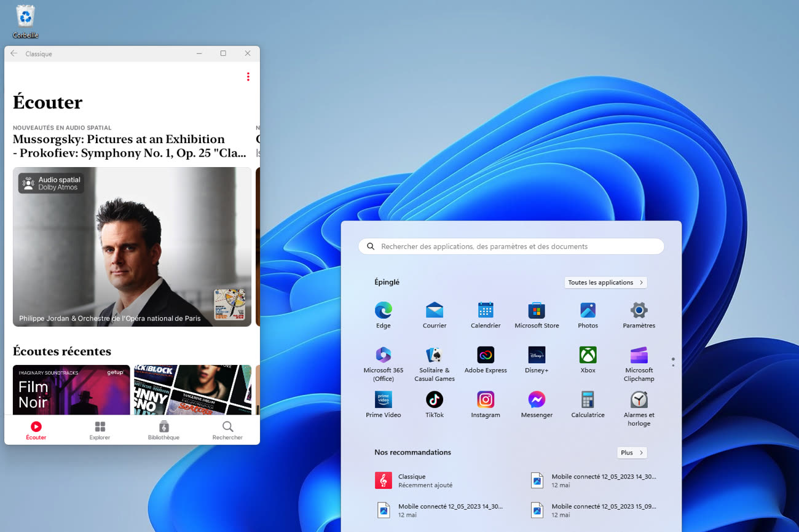Switch to the Écouter tab
The height and width of the screenshot is (532, 799).
point(36,431)
